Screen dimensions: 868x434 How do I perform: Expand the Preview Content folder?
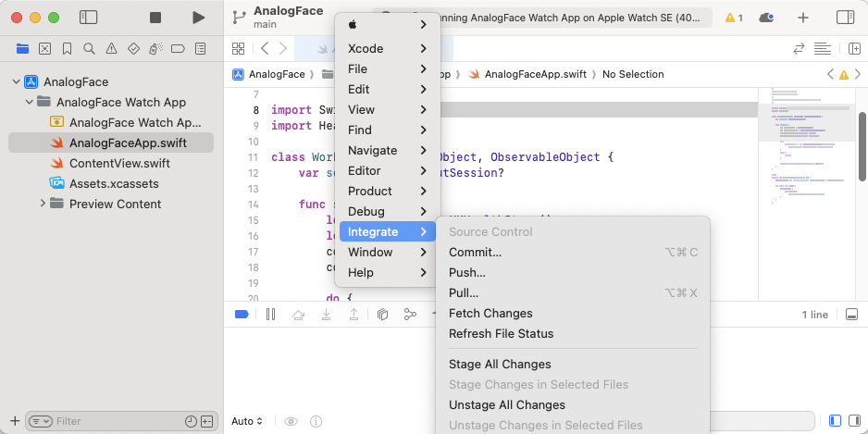tap(43, 204)
